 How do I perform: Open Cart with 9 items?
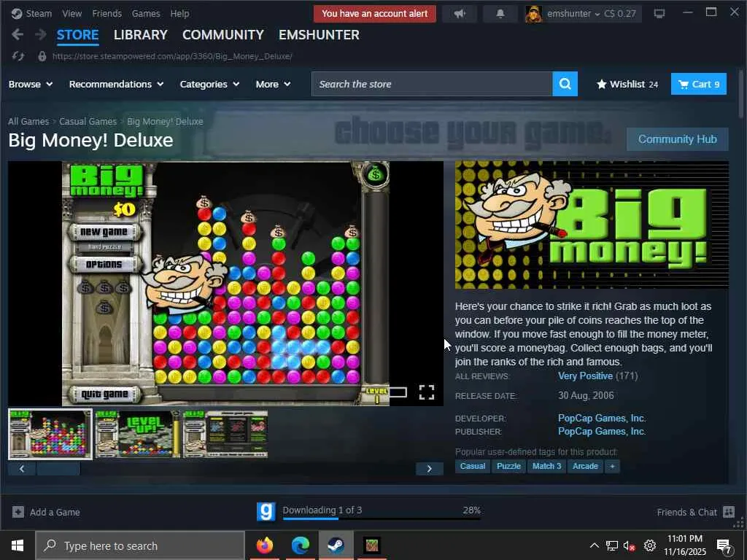(x=698, y=84)
